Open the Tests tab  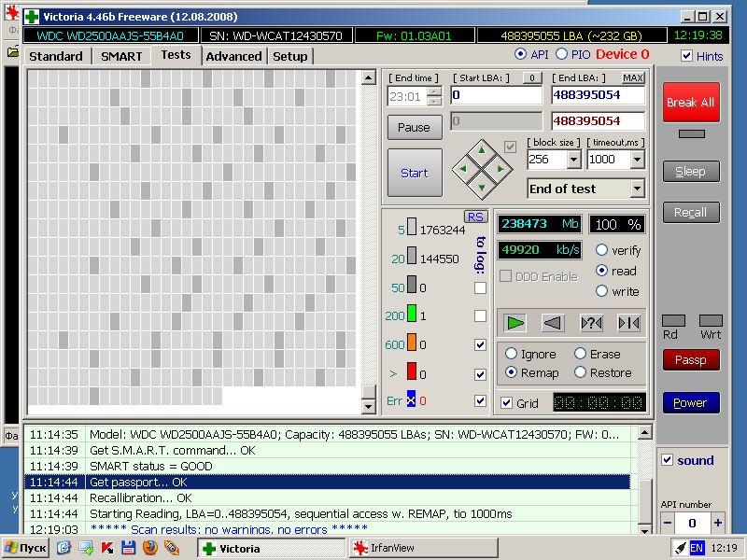[176, 55]
